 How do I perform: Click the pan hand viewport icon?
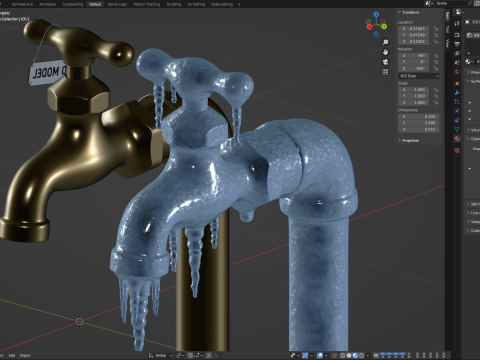(x=385, y=52)
